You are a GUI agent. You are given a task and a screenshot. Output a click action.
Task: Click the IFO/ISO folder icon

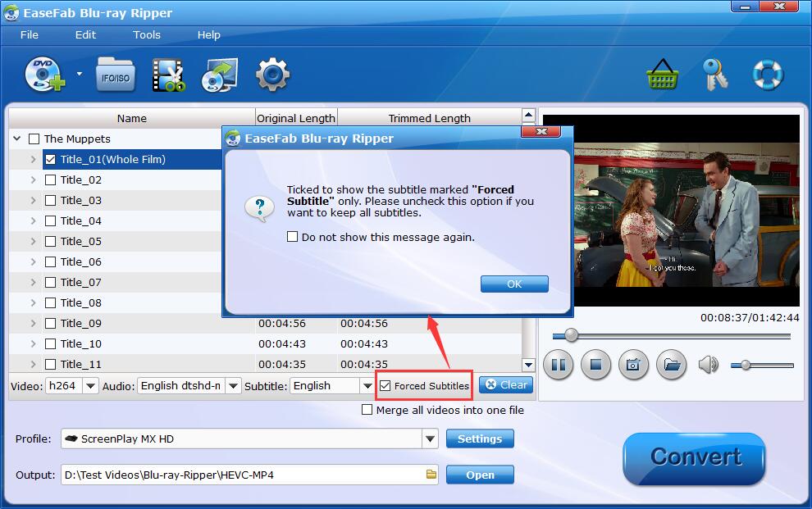pyautogui.click(x=116, y=75)
